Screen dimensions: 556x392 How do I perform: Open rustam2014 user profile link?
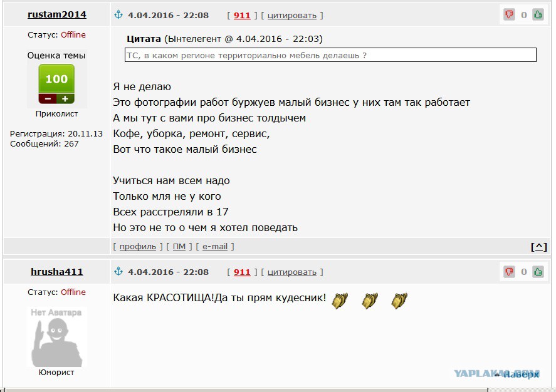[x=57, y=14]
